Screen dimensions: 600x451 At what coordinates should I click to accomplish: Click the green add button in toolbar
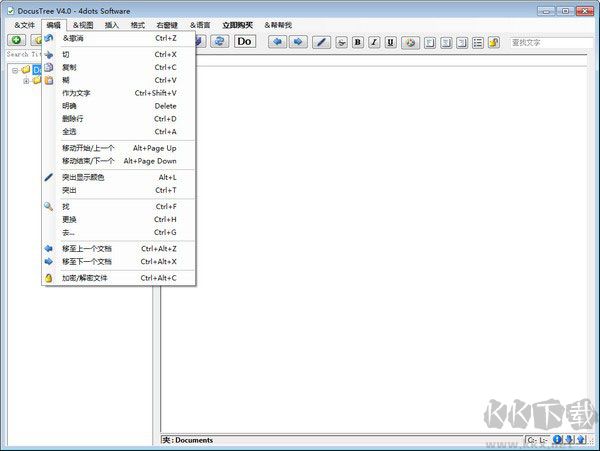(16, 41)
